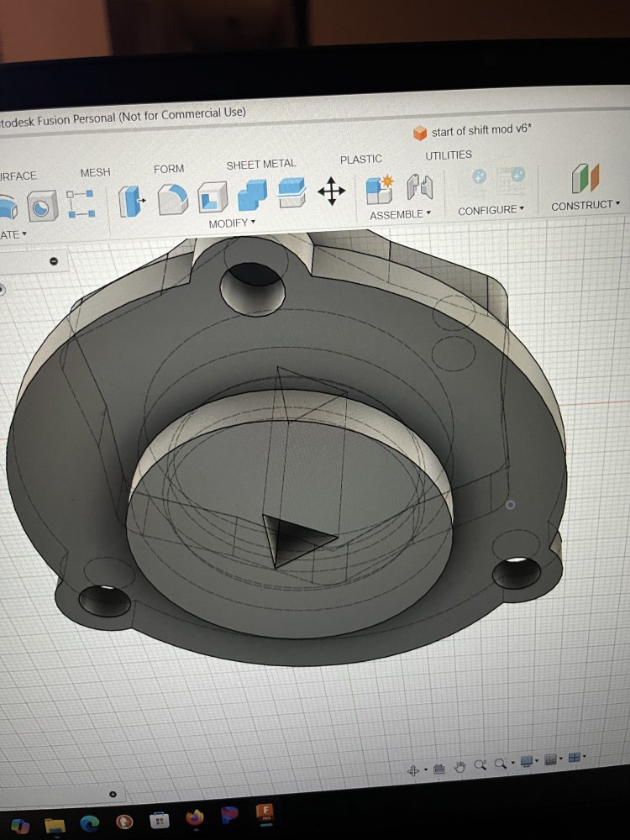Open the CONSTRUCT dropdown menu
Viewport: 630px width, 840px height.
(x=585, y=205)
